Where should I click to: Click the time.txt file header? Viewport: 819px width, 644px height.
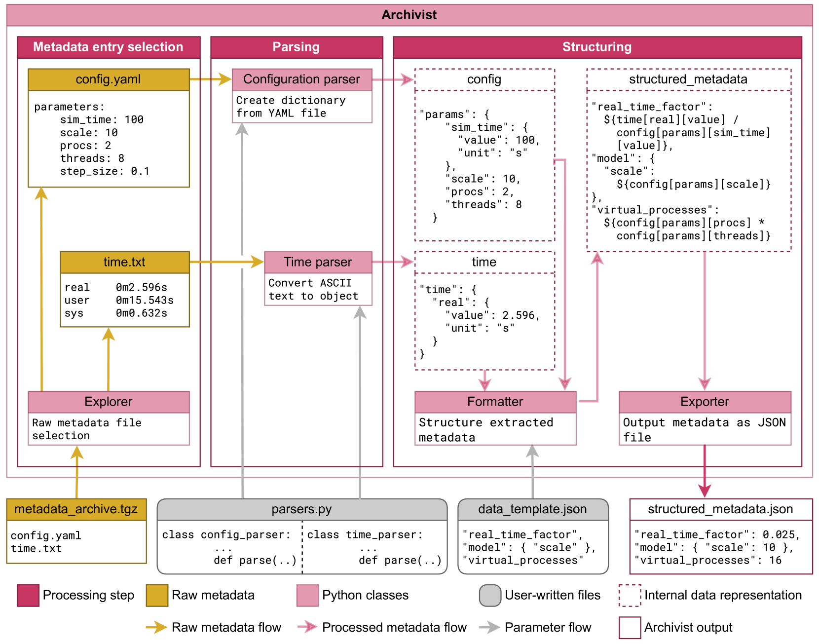point(124,262)
